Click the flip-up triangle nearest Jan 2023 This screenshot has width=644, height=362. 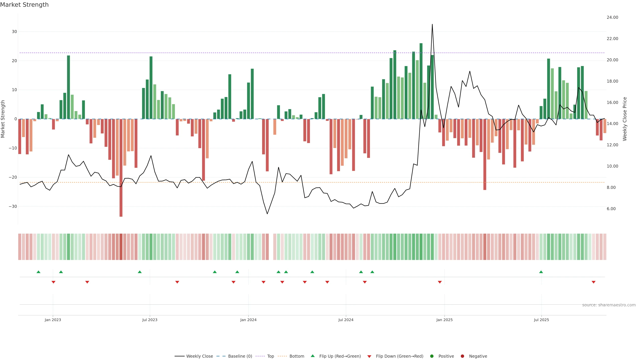tap(61, 272)
